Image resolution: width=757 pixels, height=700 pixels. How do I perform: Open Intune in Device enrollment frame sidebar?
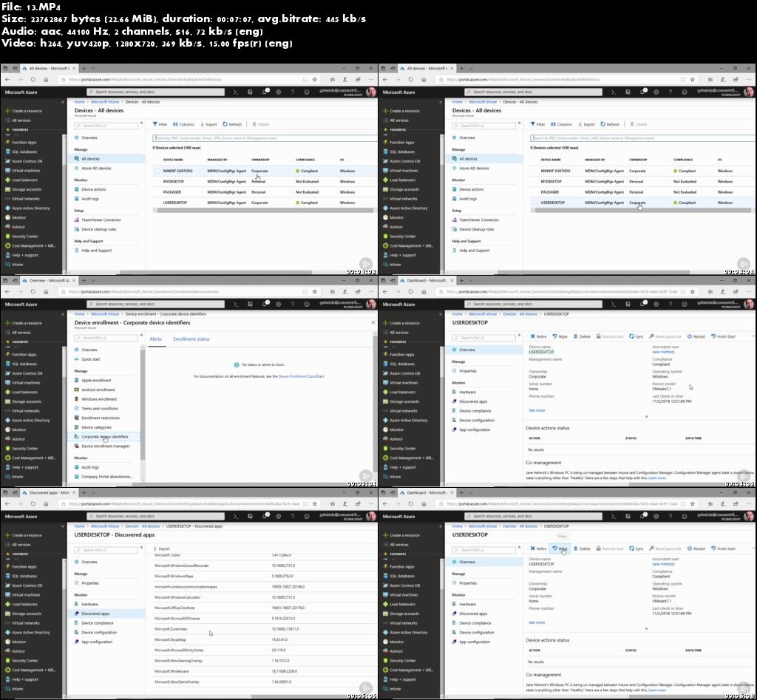[14, 477]
